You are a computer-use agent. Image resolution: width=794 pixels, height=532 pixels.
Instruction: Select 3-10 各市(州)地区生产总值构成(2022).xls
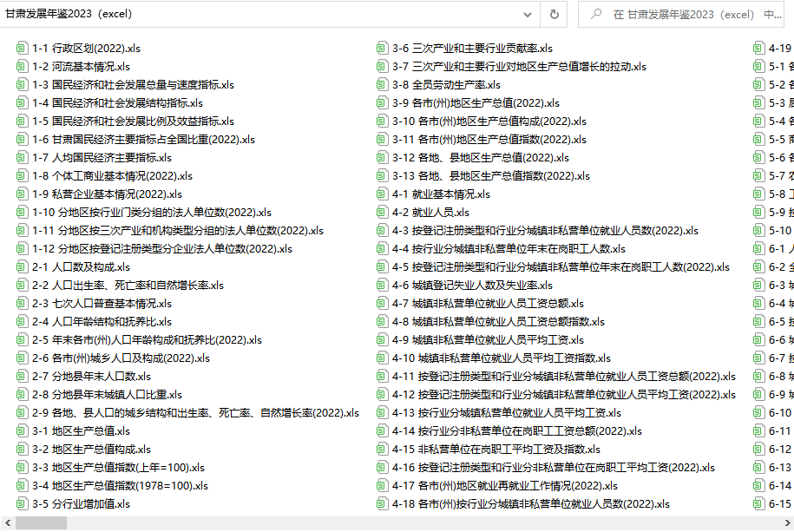pyautogui.click(x=489, y=122)
